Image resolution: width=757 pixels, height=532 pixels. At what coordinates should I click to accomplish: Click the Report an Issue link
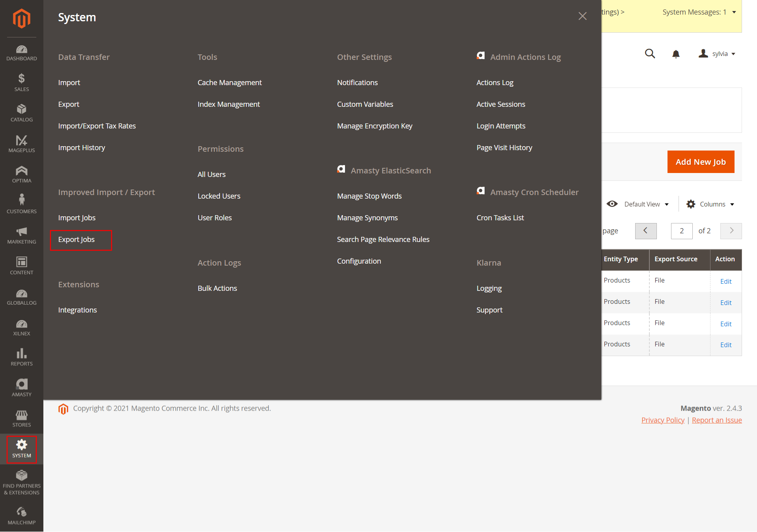(x=716, y=420)
